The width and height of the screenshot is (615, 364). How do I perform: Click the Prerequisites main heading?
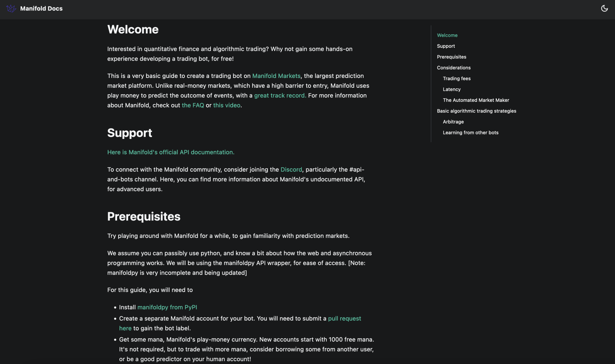144,217
